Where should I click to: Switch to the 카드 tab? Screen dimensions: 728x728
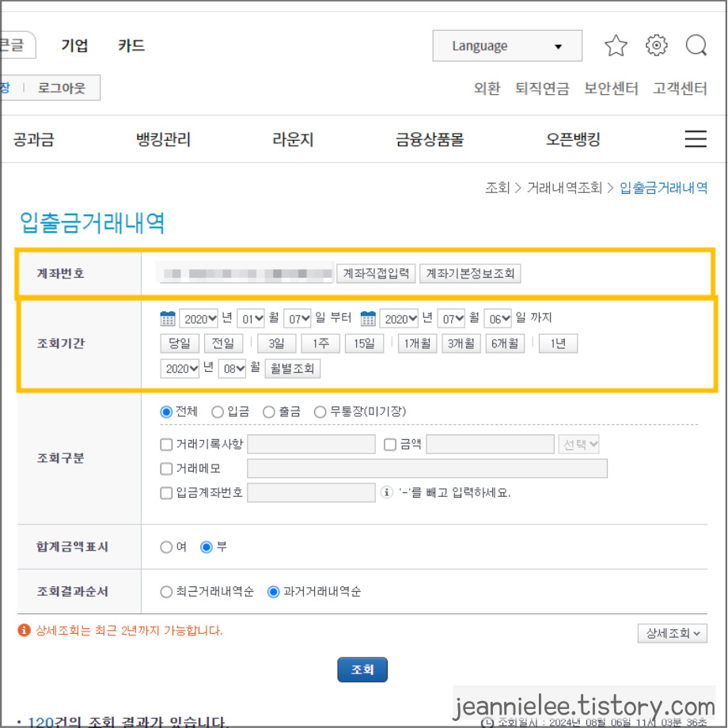[x=131, y=45]
